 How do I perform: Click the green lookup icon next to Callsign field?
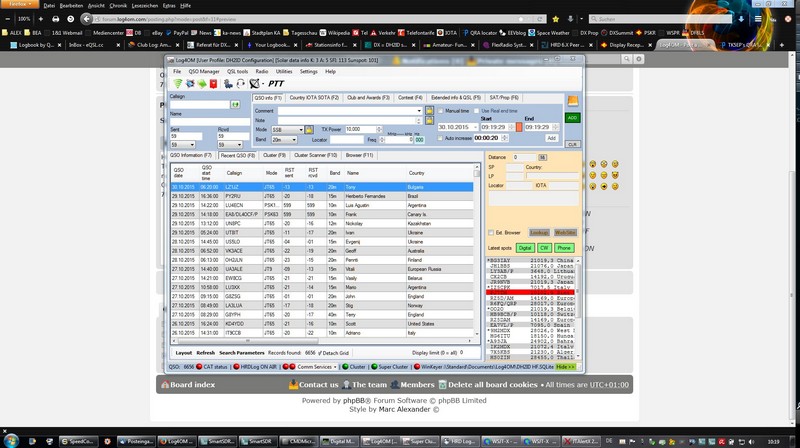[235, 105]
